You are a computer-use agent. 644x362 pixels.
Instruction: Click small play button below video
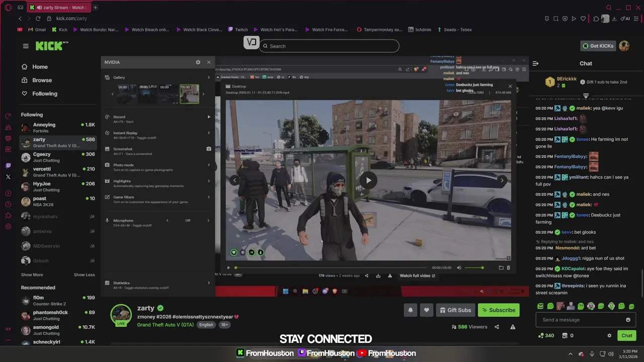point(228,267)
